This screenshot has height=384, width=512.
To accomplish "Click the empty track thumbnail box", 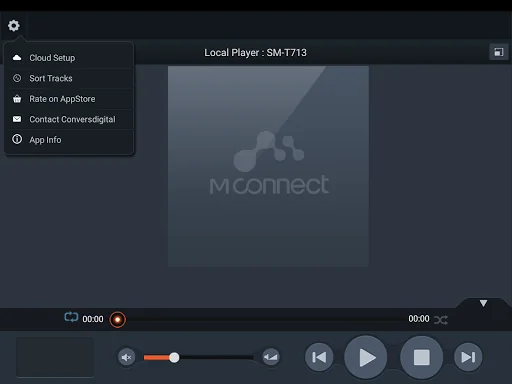I will click(x=55, y=357).
